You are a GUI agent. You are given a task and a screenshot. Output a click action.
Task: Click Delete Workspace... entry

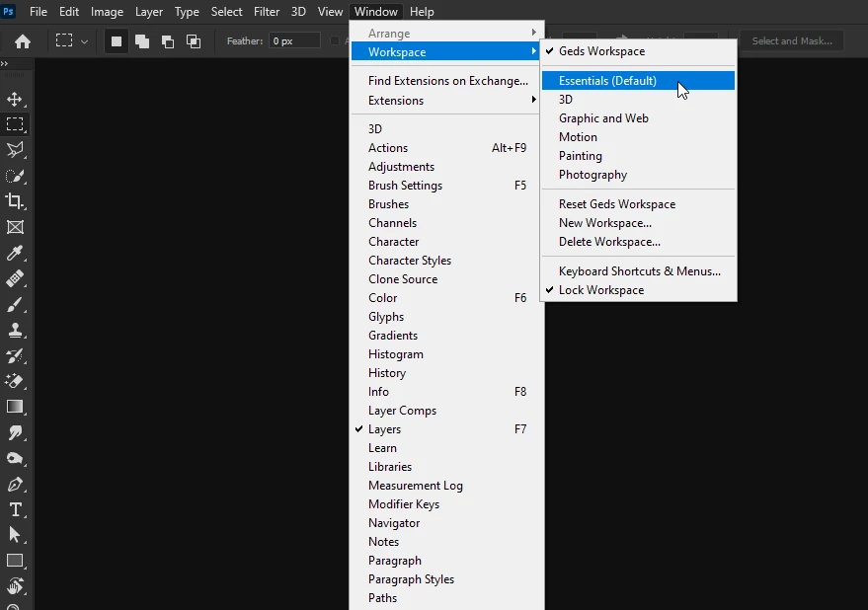click(x=638, y=242)
